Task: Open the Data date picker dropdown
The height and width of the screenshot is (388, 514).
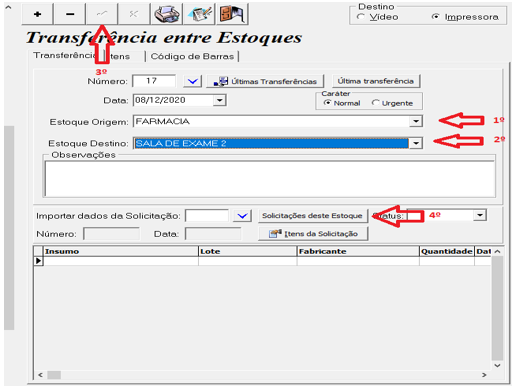Action: point(219,100)
